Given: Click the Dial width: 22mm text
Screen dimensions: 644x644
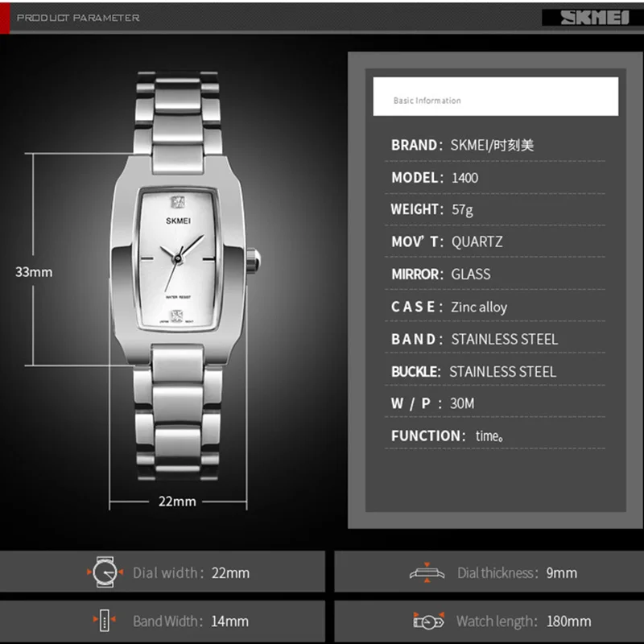Looking at the screenshot, I should point(191,572).
